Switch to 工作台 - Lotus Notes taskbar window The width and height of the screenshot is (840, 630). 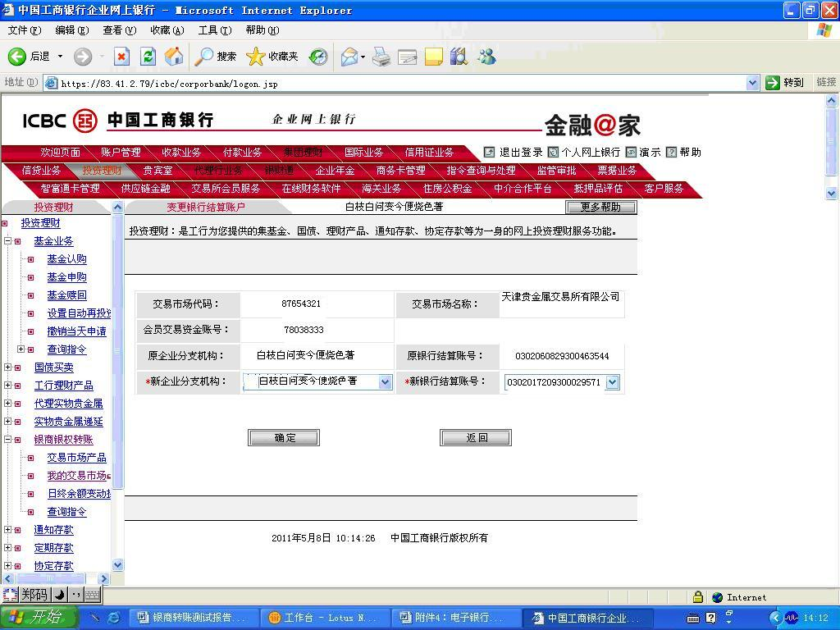[325, 618]
